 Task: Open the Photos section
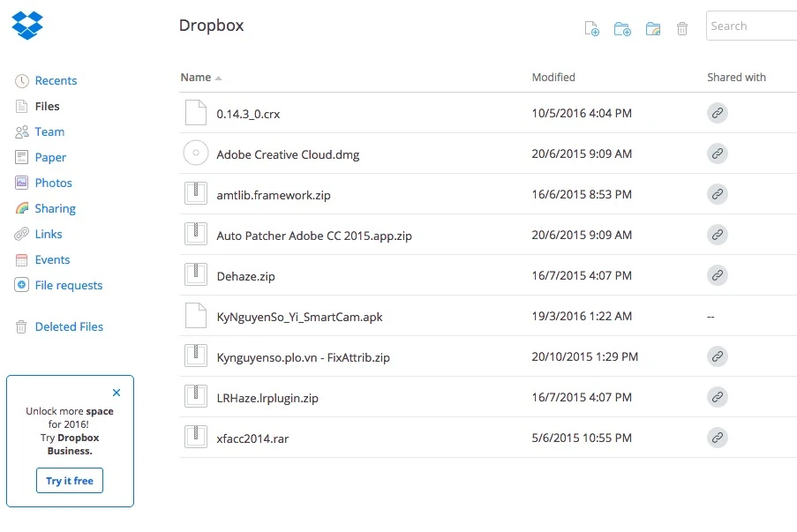[53, 183]
